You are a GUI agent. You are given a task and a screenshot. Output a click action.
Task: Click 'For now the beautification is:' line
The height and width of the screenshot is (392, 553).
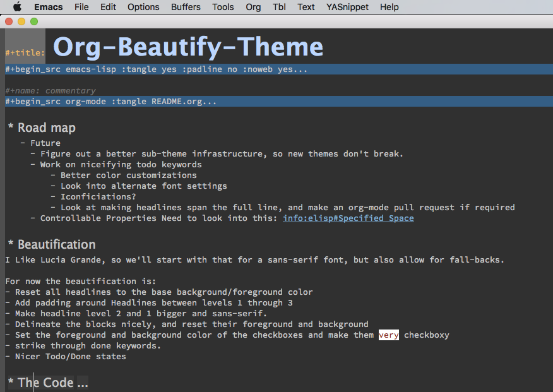pos(80,282)
